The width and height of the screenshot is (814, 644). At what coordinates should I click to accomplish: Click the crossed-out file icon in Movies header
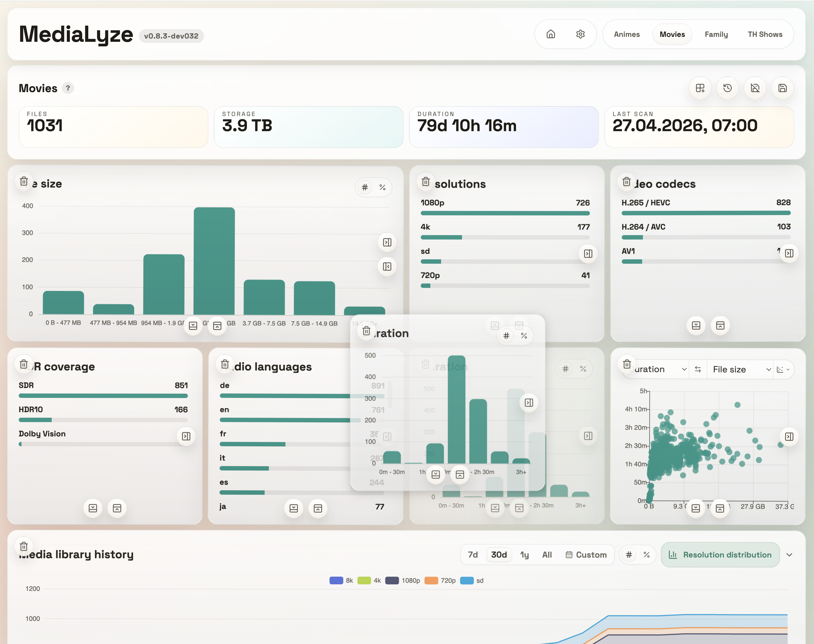(x=755, y=88)
